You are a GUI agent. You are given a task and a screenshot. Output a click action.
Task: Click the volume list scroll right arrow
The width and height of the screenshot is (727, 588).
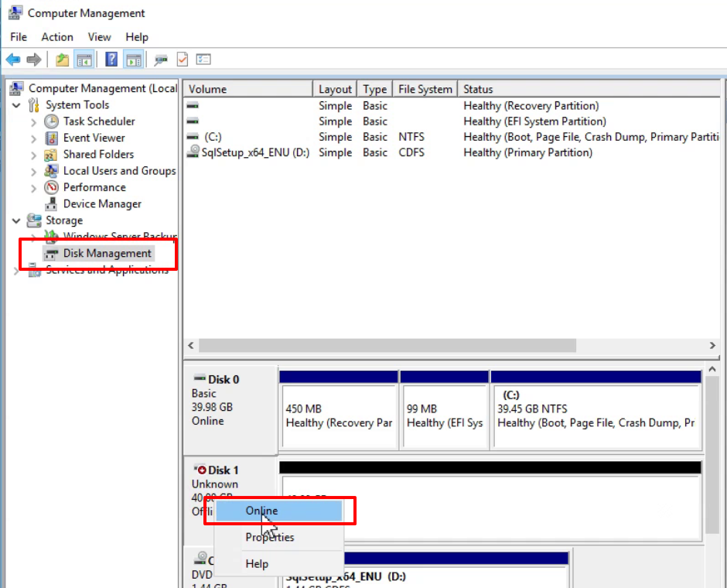point(712,346)
